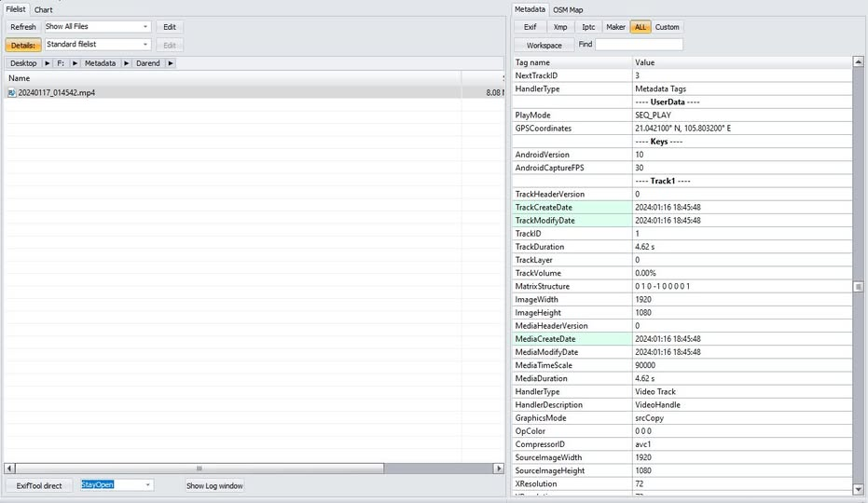868x503 pixels.
Task: Open the Show All Files dropdown
Action: point(97,27)
